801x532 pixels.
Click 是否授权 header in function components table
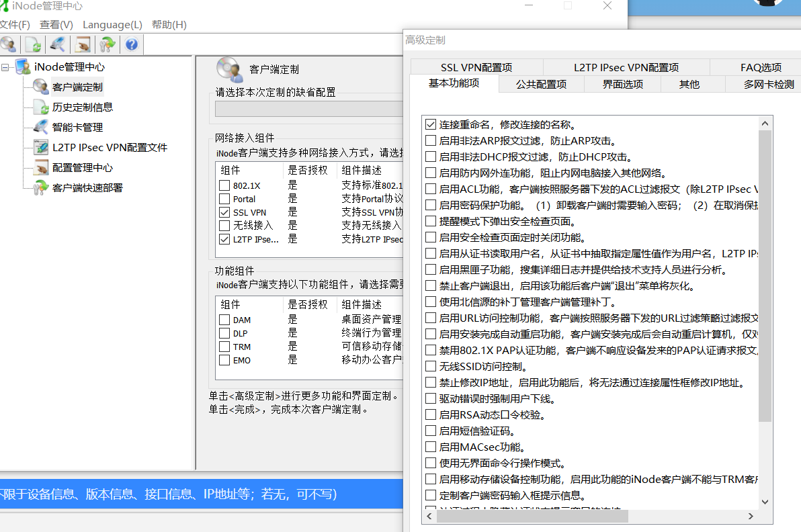(310, 304)
